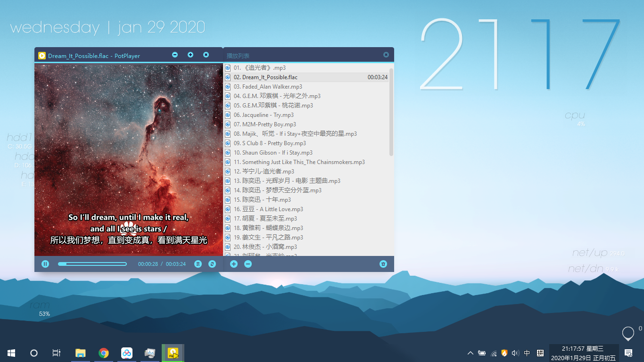The width and height of the screenshot is (644, 362).
Task: Expand hidden system tray icons
Action: [470, 353]
